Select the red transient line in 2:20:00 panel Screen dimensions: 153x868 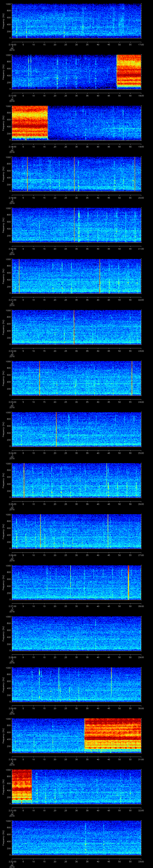(x=74, y=225)
